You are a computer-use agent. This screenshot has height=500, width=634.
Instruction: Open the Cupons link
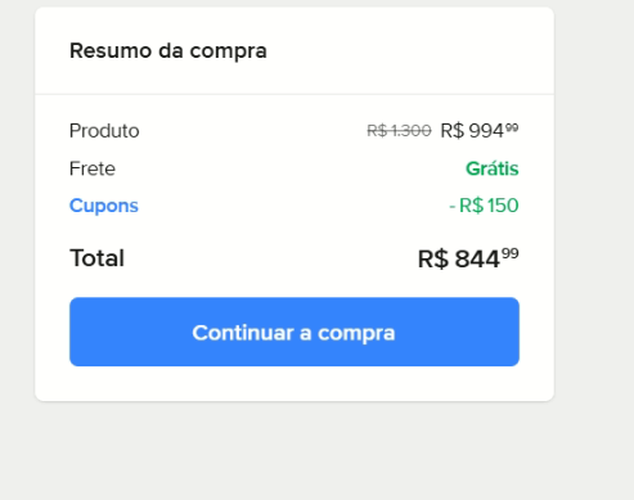(x=104, y=206)
